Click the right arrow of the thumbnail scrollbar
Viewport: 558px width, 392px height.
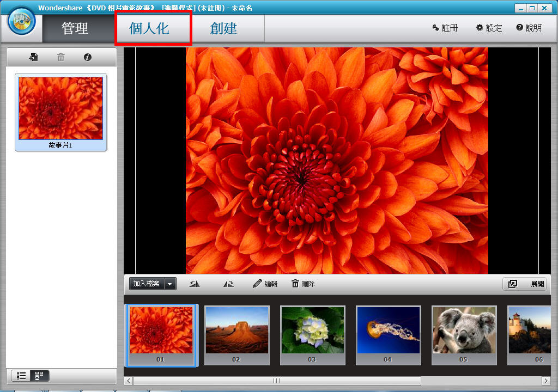[x=546, y=381]
